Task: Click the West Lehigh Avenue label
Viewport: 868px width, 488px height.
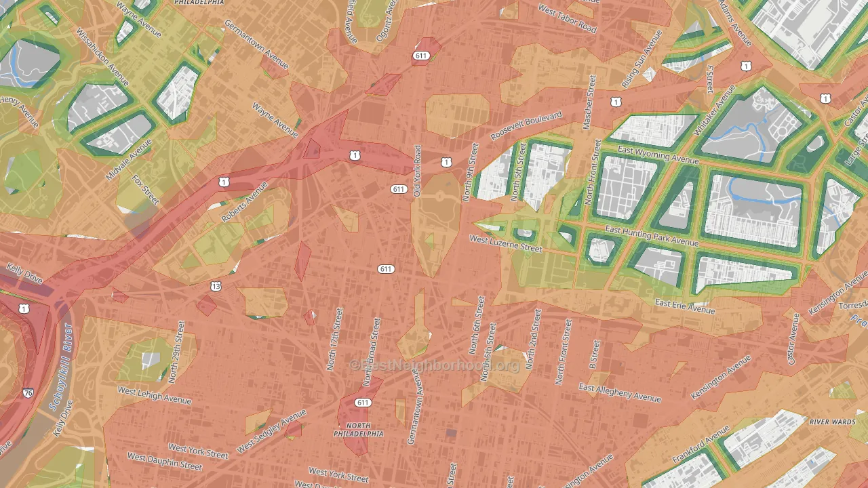Action: tap(154, 395)
